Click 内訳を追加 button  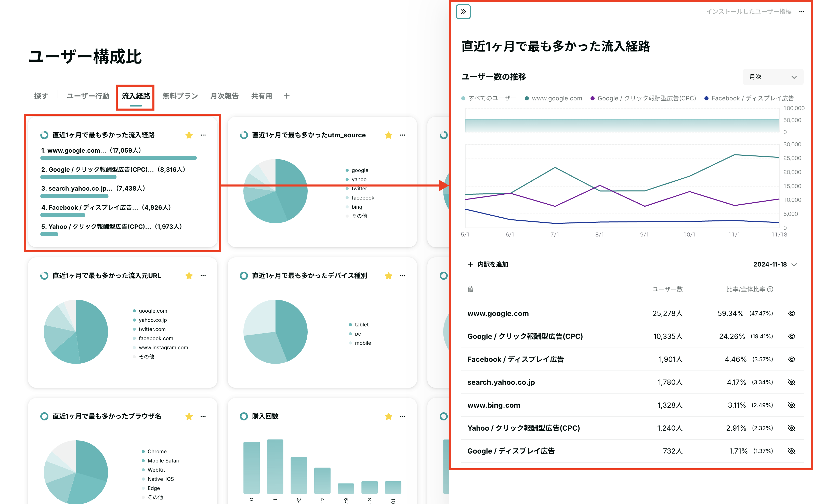488,264
